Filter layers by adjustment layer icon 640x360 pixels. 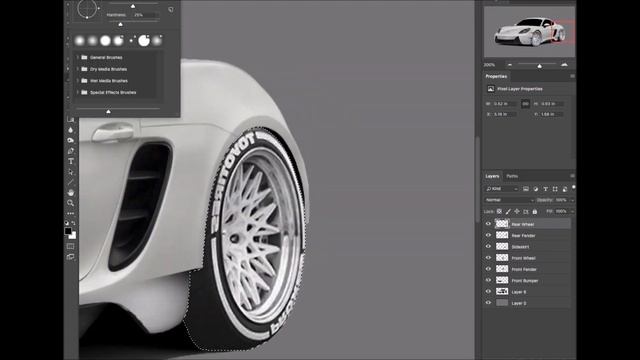pyautogui.click(x=536, y=189)
